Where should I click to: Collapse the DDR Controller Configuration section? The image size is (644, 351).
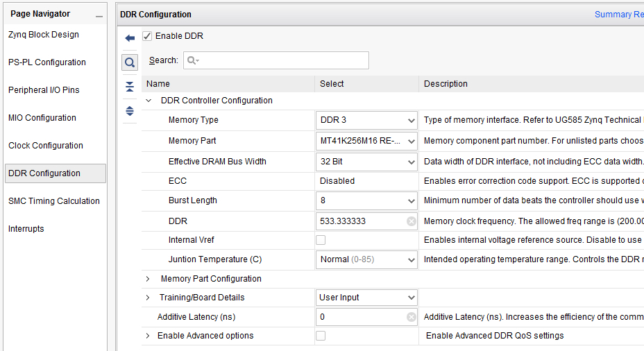[x=149, y=101]
